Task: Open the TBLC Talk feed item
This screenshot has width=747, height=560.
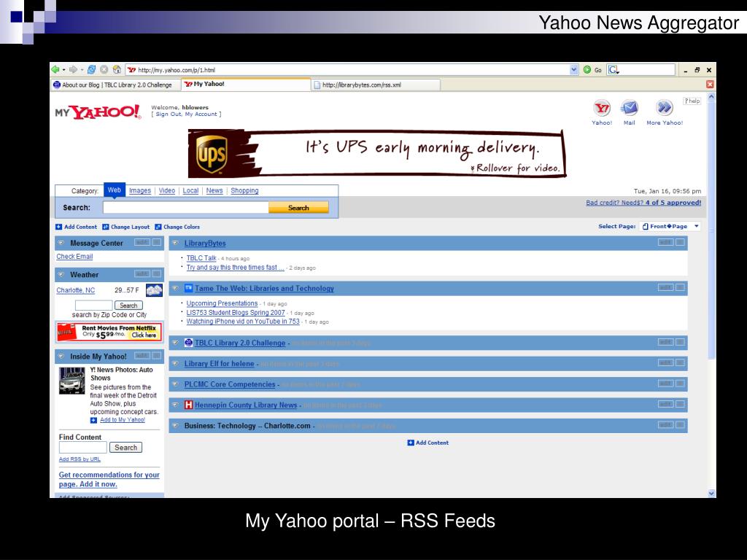Action: point(201,258)
